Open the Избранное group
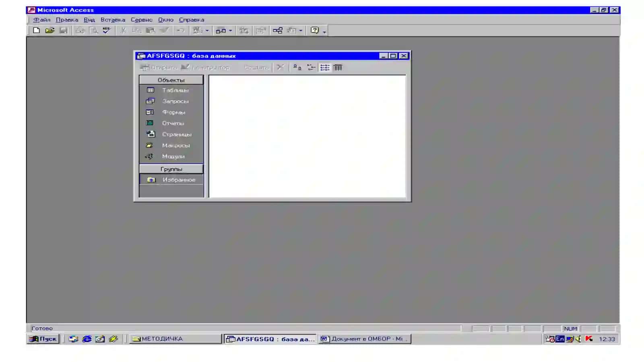Viewport: 644px width, 362px height. coord(171,180)
